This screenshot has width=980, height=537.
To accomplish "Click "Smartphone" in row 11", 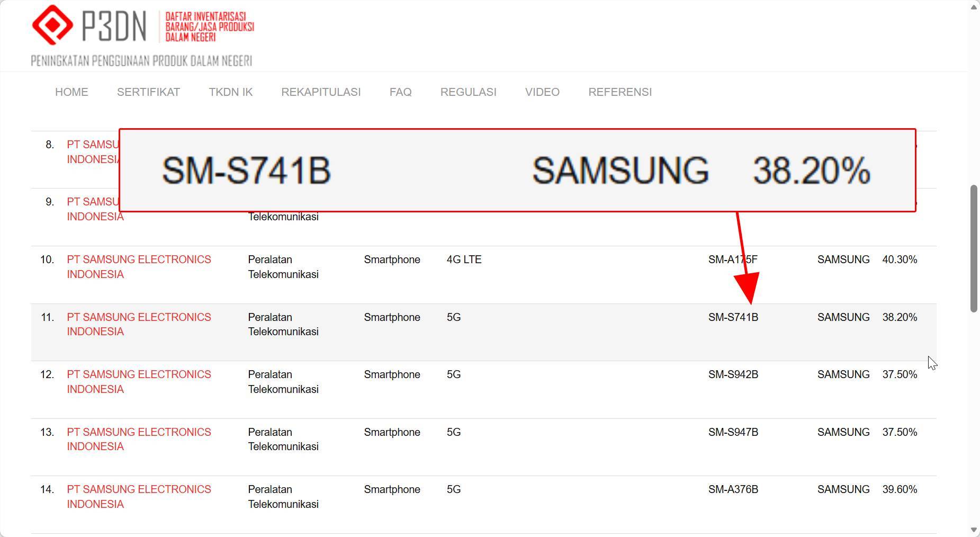I will pyautogui.click(x=392, y=317).
